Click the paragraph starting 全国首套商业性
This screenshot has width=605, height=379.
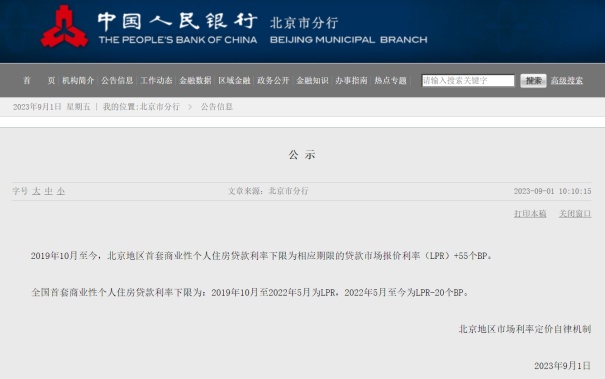pyautogui.click(x=250, y=293)
